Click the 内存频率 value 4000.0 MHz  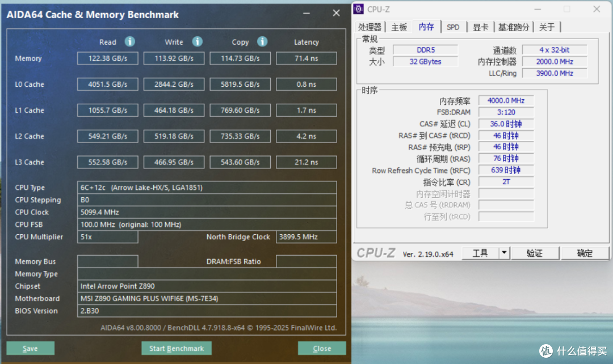(506, 101)
